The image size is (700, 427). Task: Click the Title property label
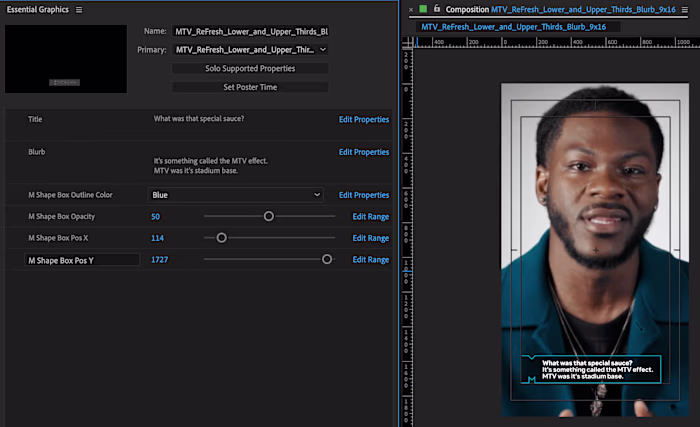pyautogui.click(x=35, y=119)
